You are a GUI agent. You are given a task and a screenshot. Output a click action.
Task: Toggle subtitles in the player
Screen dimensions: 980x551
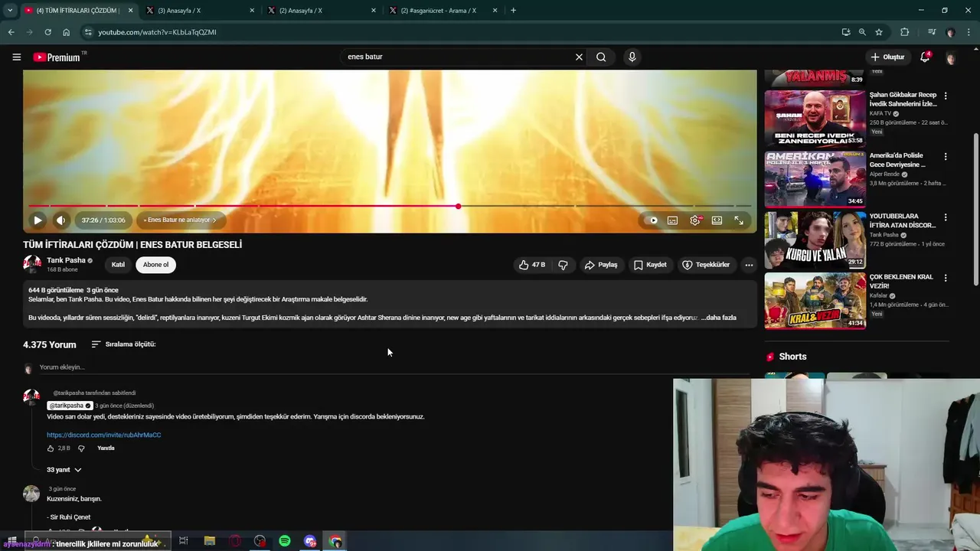[672, 220]
